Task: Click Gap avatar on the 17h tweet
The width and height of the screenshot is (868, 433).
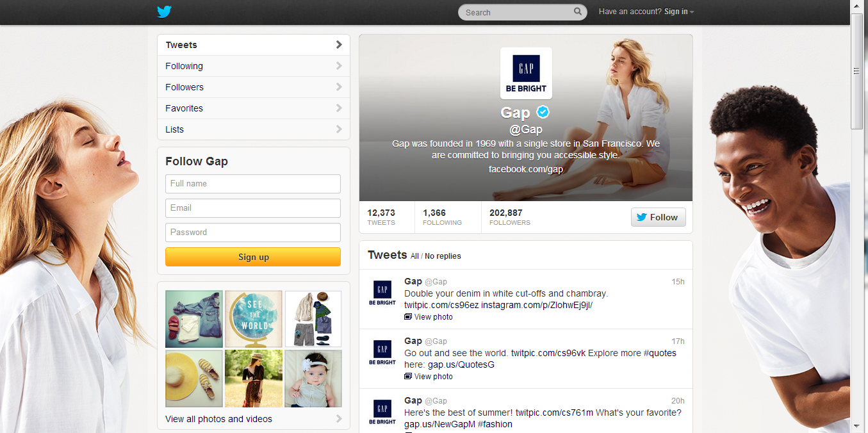Action: (382, 352)
